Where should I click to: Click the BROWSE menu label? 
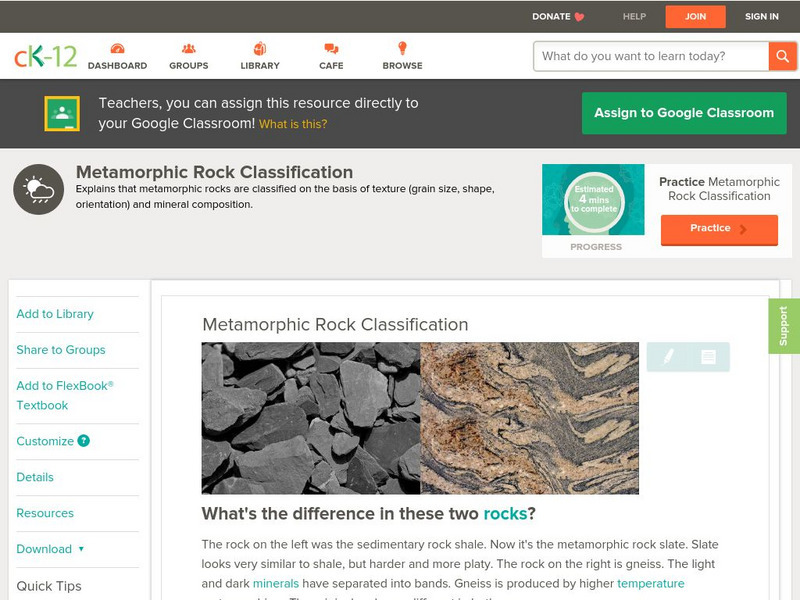tap(403, 66)
